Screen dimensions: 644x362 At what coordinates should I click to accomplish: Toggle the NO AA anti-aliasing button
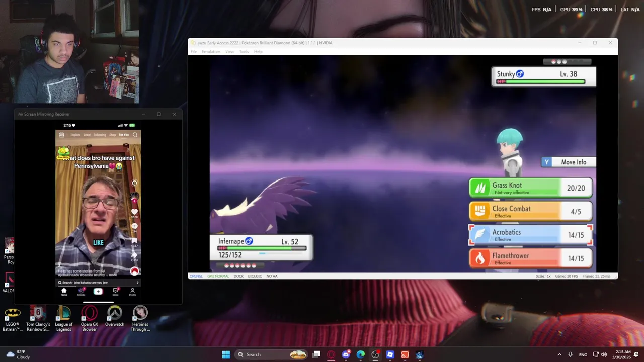(x=272, y=276)
